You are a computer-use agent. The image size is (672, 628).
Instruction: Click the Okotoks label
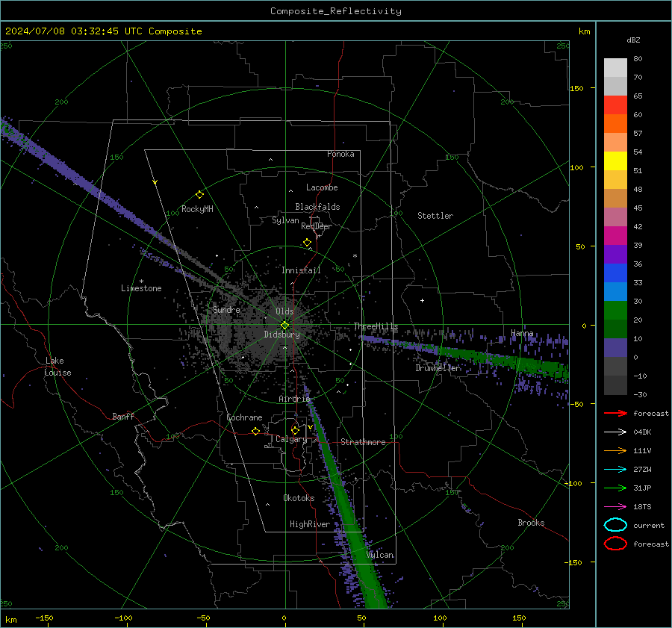click(299, 498)
